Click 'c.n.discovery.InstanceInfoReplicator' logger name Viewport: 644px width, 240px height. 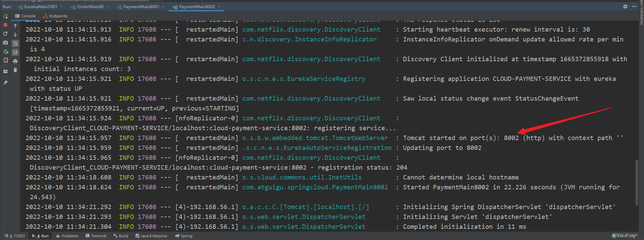(x=310, y=39)
